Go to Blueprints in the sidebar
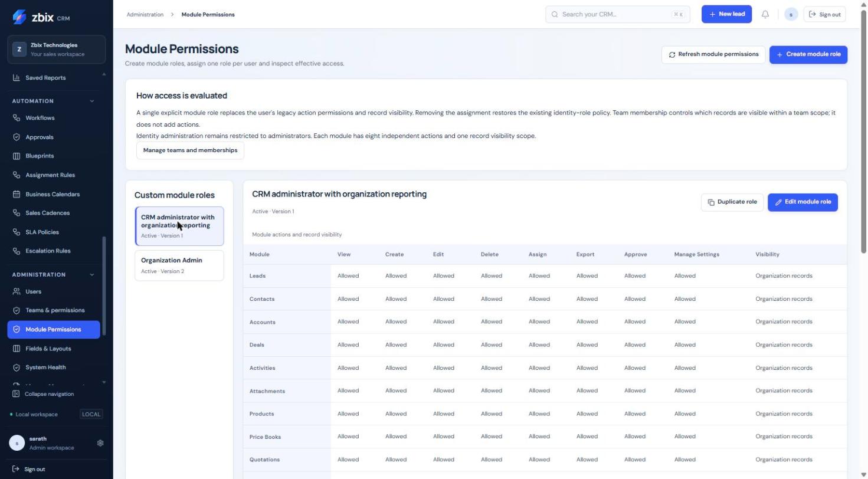The height and width of the screenshot is (479, 868). (x=53, y=156)
